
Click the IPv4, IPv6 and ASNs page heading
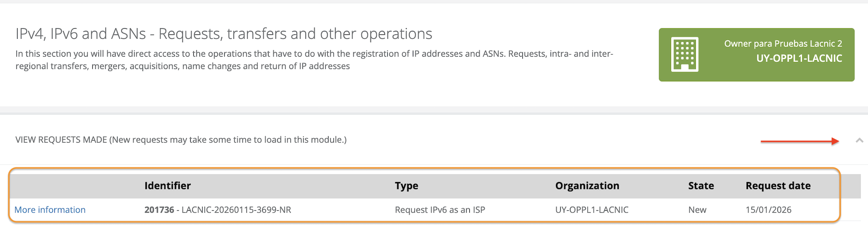pyautogui.click(x=224, y=34)
